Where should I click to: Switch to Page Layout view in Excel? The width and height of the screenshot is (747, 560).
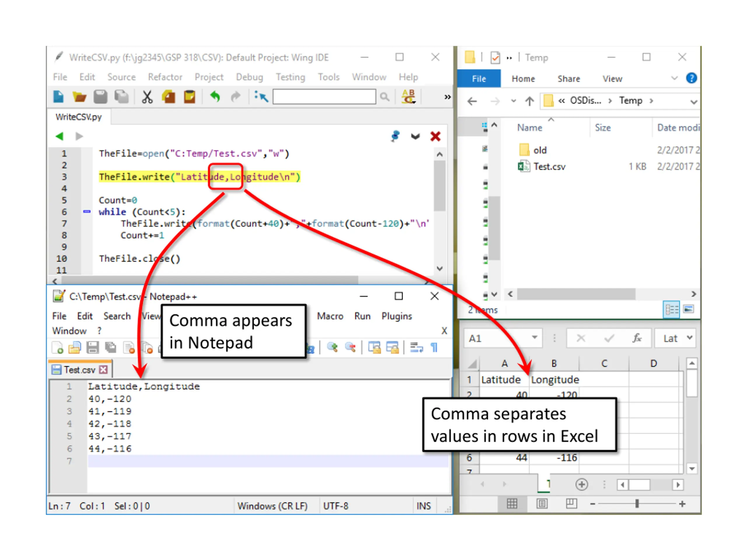[x=542, y=504]
